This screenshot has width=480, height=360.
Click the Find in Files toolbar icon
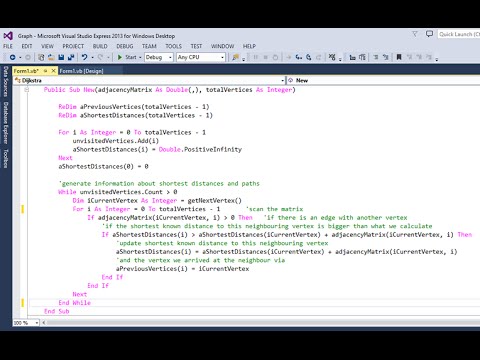click(236, 57)
